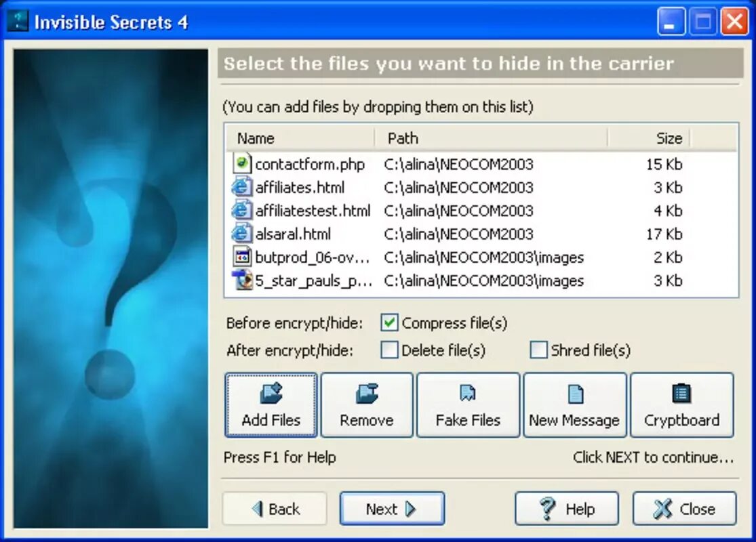The width and height of the screenshot is (756, 542).
Task: Sort list by the Size column header
Action: [649, 138]
